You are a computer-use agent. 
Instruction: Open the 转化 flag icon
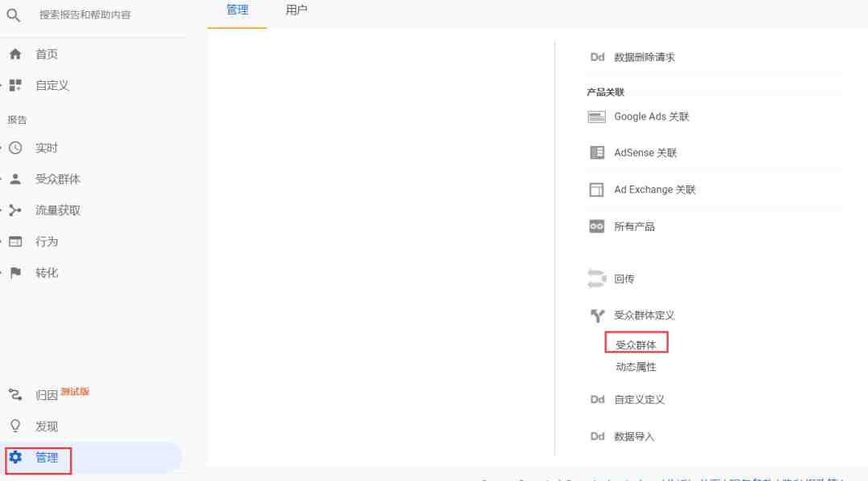click(15, 272)
